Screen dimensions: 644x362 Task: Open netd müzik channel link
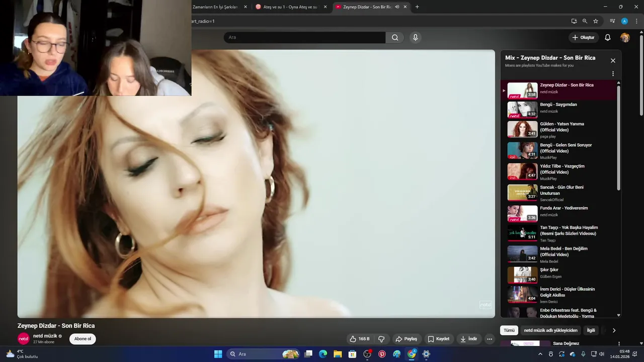click(x=45, y=336)
